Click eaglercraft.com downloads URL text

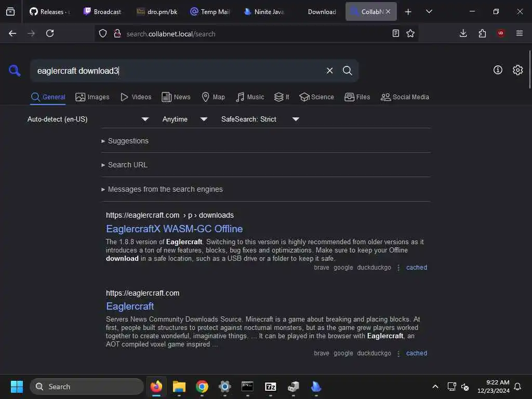click(170, 216)
